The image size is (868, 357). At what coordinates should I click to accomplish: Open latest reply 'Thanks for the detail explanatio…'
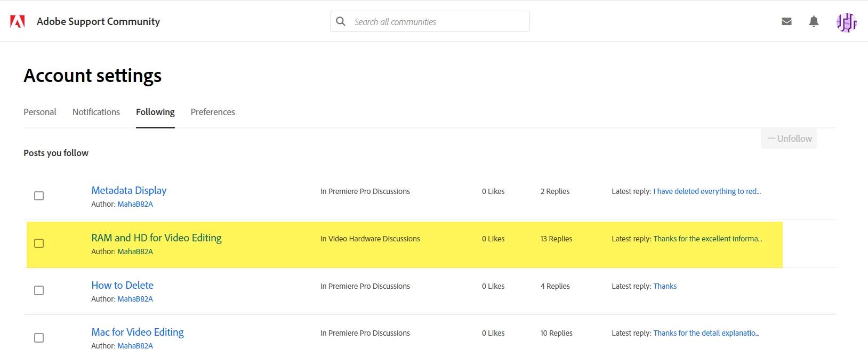point(706,333)
